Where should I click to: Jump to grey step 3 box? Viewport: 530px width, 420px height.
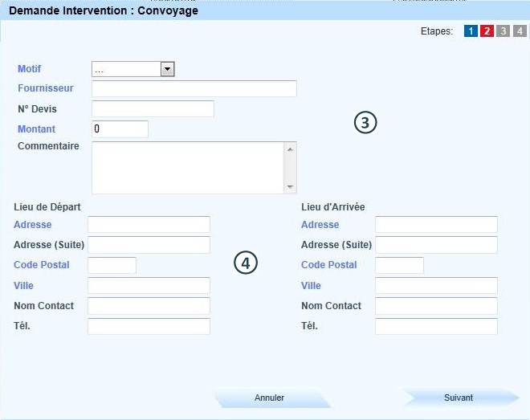coord(503,31)
